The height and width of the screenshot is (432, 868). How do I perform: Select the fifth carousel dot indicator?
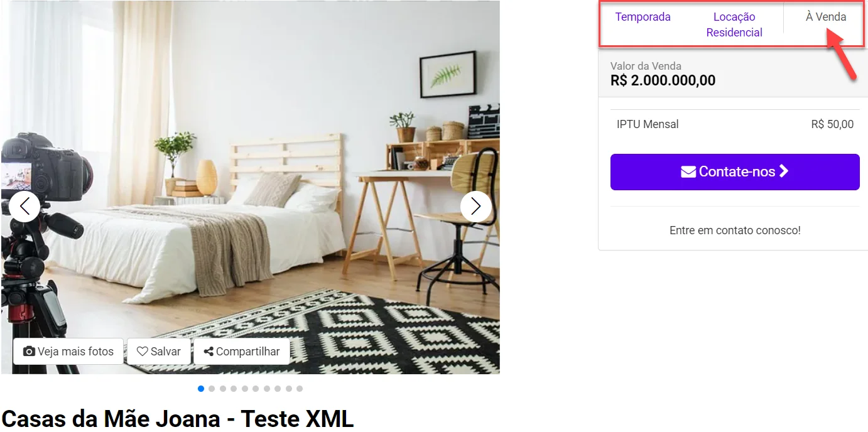point(245,389)
